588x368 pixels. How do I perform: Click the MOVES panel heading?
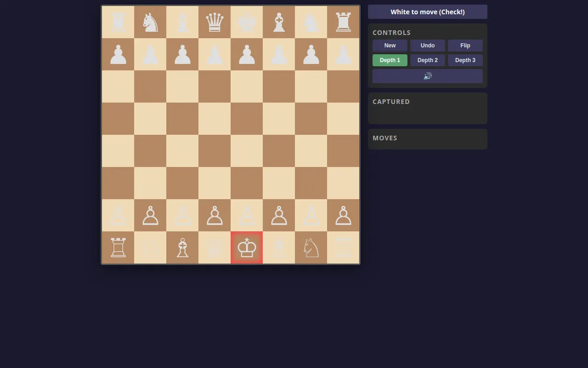pos(385,138)
